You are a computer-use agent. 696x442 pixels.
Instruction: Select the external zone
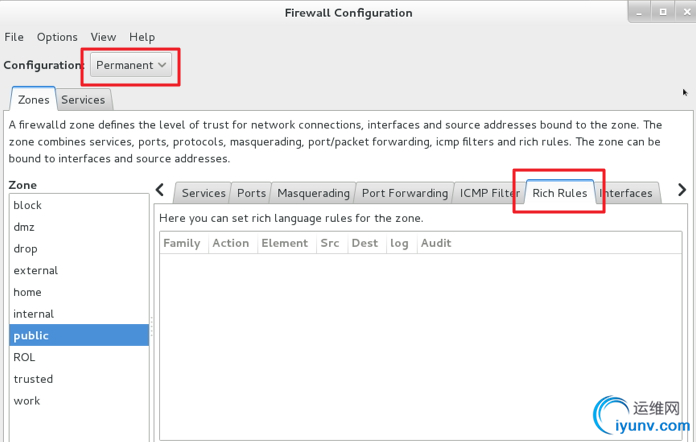[36, 270]
